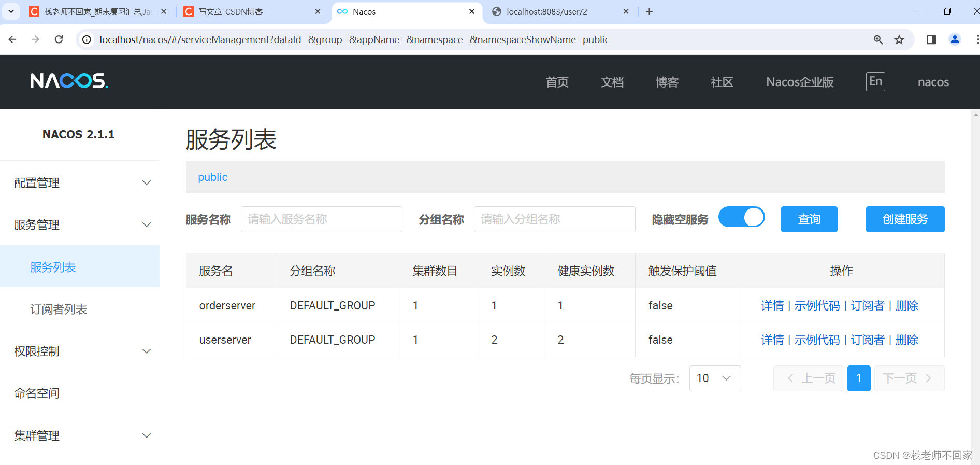Open the 每页显示 page size dropdown
The height and width of the screenshot is (465, 980).
715,378
